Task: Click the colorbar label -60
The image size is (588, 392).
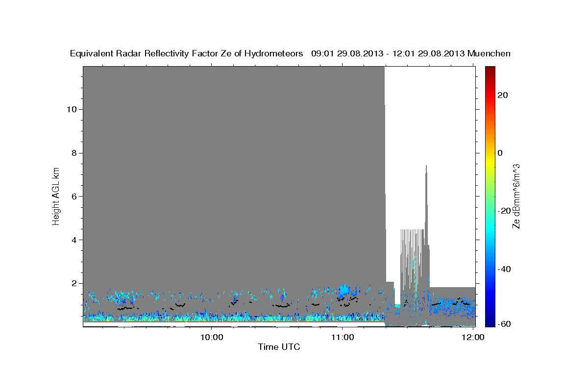Action: point(505,323)
